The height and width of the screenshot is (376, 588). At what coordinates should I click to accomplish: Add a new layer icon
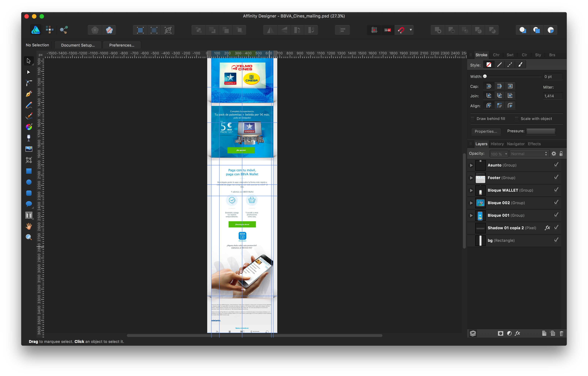click(544, 333)
